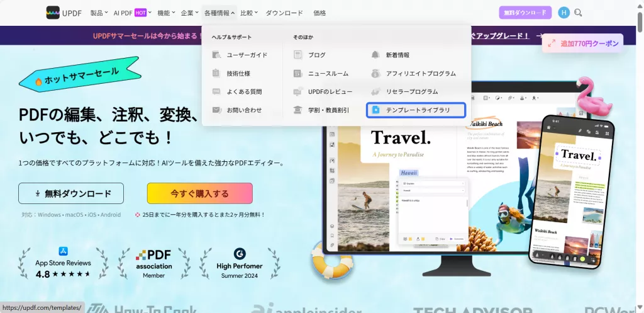
Task: Expand the 製品 dropdown menu
Action: pyautogui.click(x=99, y=13)
